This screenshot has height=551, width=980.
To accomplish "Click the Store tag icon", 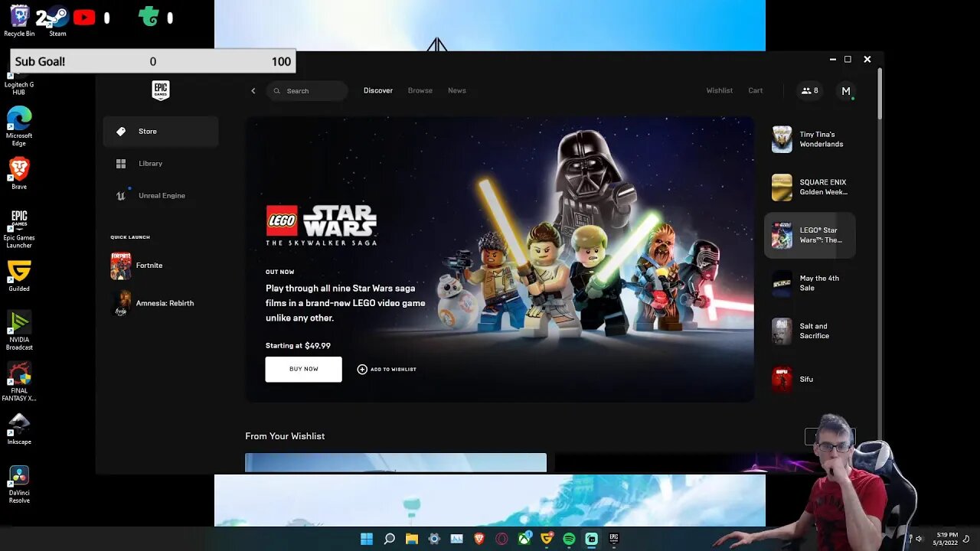I will tap(121, 132).
